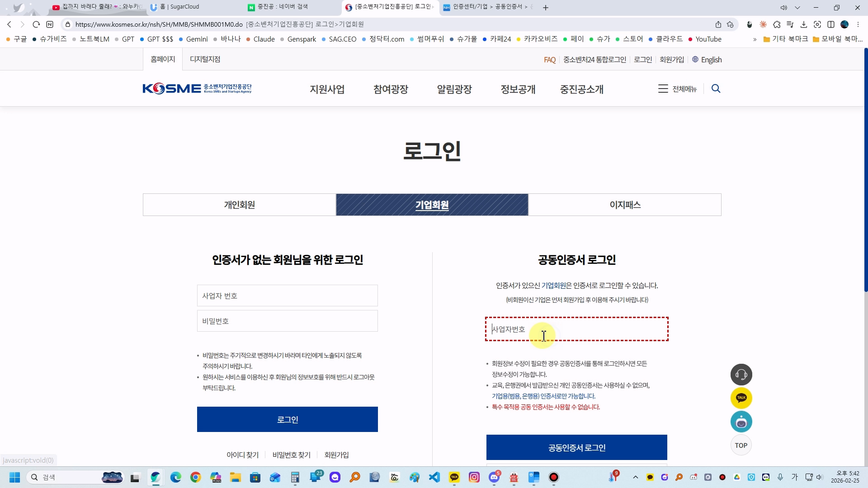Viewport: 868px width, 488px height.
Task: Expand the bookmarks overflow chevron
Action: click(x=755, y=39)
